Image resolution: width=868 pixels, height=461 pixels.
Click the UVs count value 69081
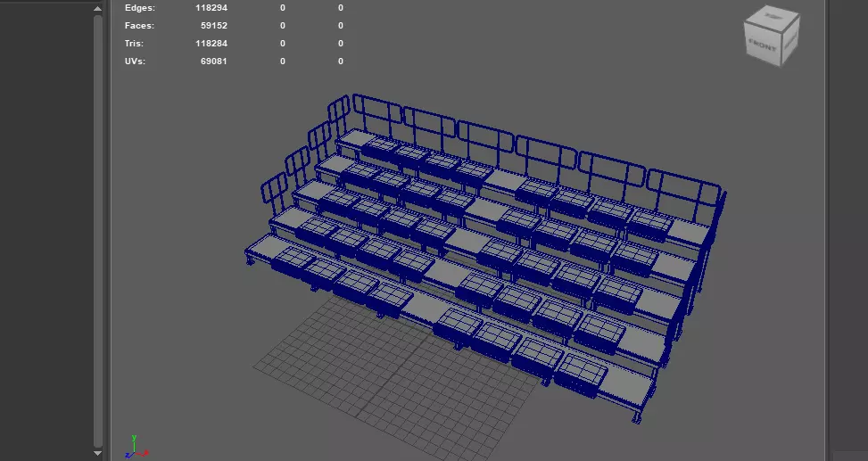click(214, 61)
